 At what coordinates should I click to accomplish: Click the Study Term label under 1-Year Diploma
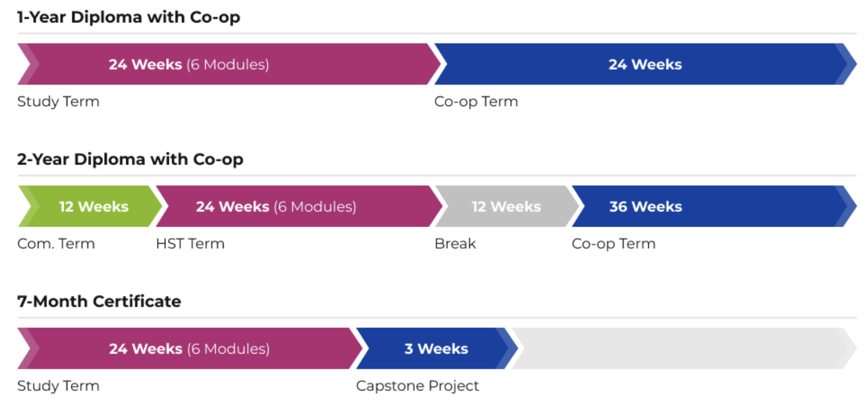[x=58, y=101]
